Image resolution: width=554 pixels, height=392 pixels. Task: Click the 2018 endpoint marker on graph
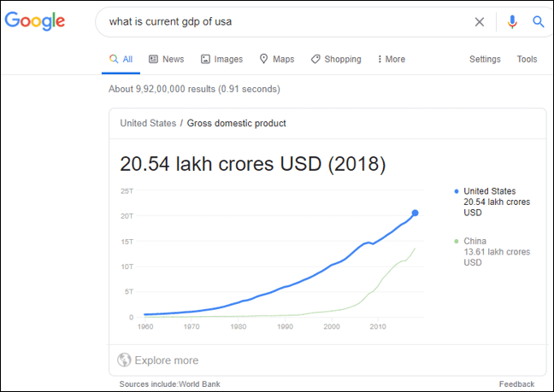point(415,213)
